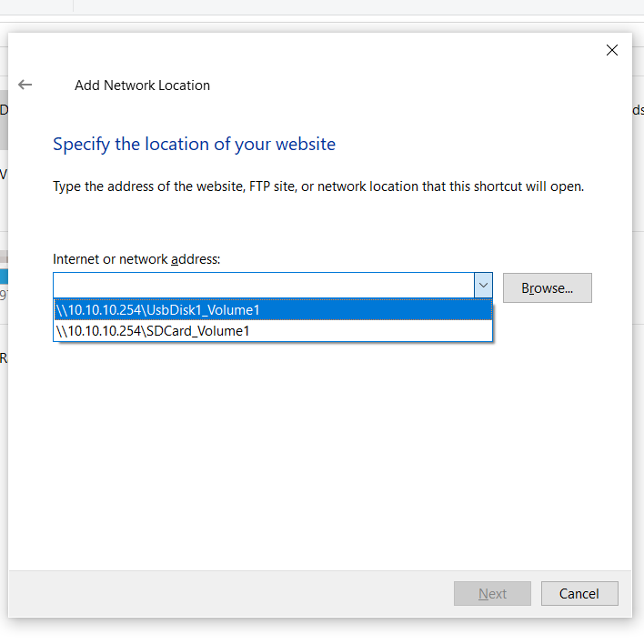Collapse the address dropdown using the chevron
The width and height of the screenshot is (644, 644).
[483, 285]
